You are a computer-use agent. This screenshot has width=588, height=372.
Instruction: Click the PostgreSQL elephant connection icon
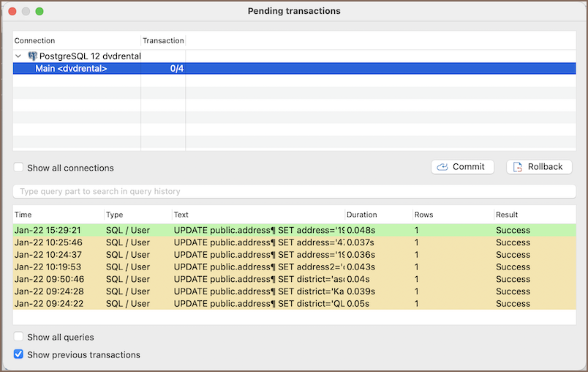(x=32, y=56)
